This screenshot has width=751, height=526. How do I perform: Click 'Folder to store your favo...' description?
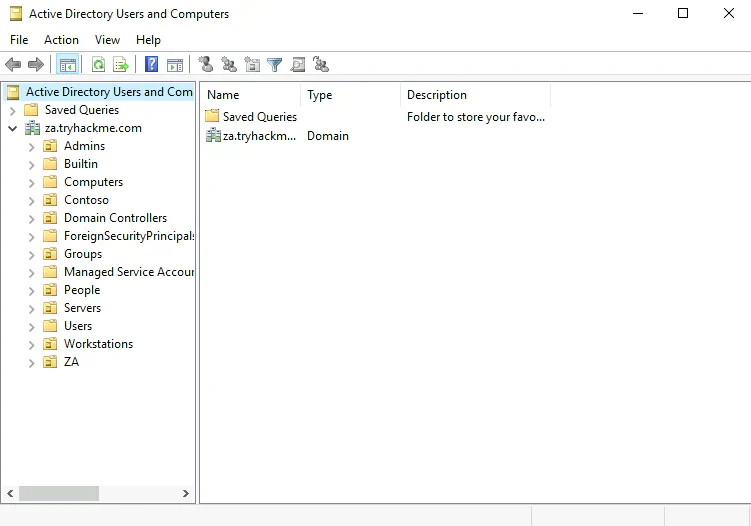click(x=476, y=117)
